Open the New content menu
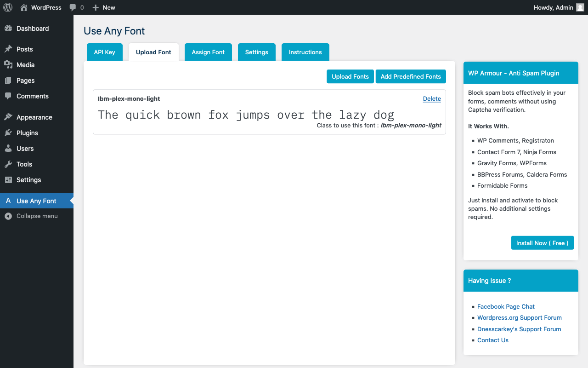The height and width of the screenshot is (368, 588). [104, 7]
